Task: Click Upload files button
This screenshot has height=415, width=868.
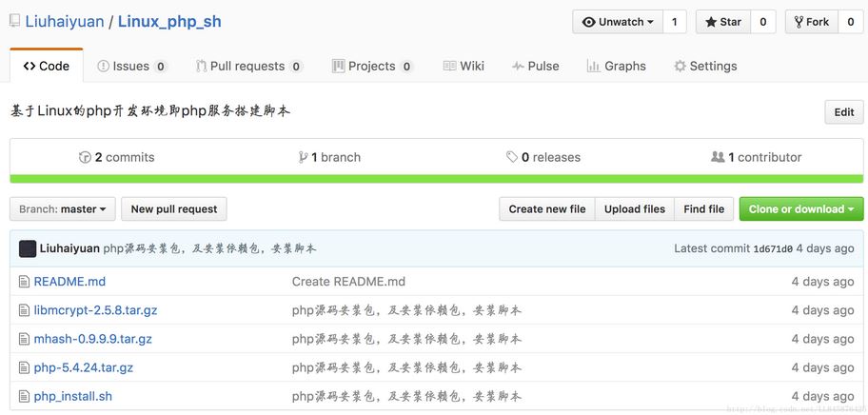Action: coord(635,209)
